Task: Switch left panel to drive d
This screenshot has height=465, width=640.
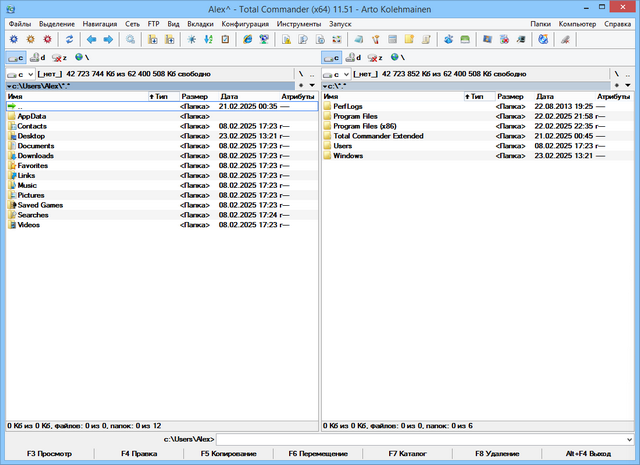Action: coord(38,58)
